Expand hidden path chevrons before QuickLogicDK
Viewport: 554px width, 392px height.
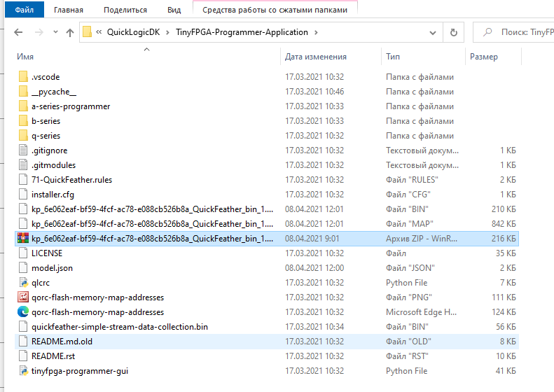pyautogui.click(x=99, y=32)
